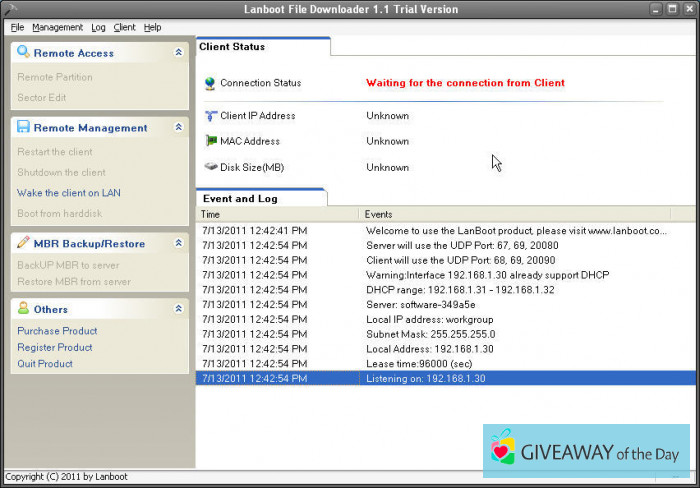Click the Disk Size drive icon

(x=210, y=168)
